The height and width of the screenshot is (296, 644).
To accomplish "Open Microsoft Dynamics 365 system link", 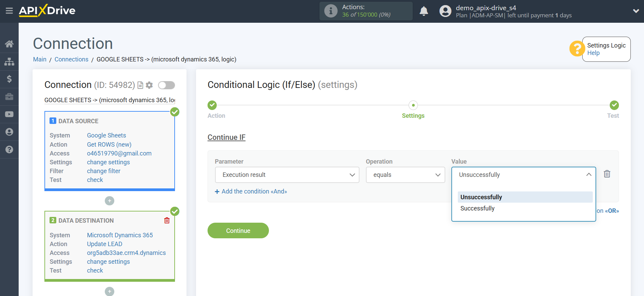I will point(120,235).
